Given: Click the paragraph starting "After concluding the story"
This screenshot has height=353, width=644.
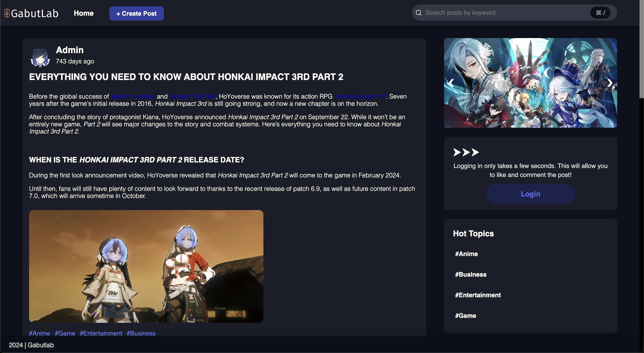Looking at the screenshot, I should (x=217, y=124).
